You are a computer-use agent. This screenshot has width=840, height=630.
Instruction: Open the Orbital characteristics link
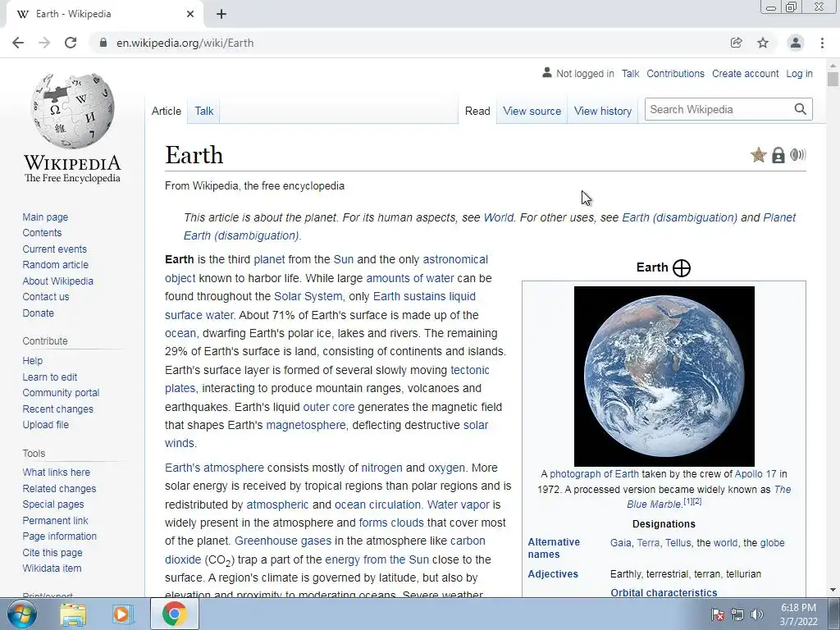point(664,592)
